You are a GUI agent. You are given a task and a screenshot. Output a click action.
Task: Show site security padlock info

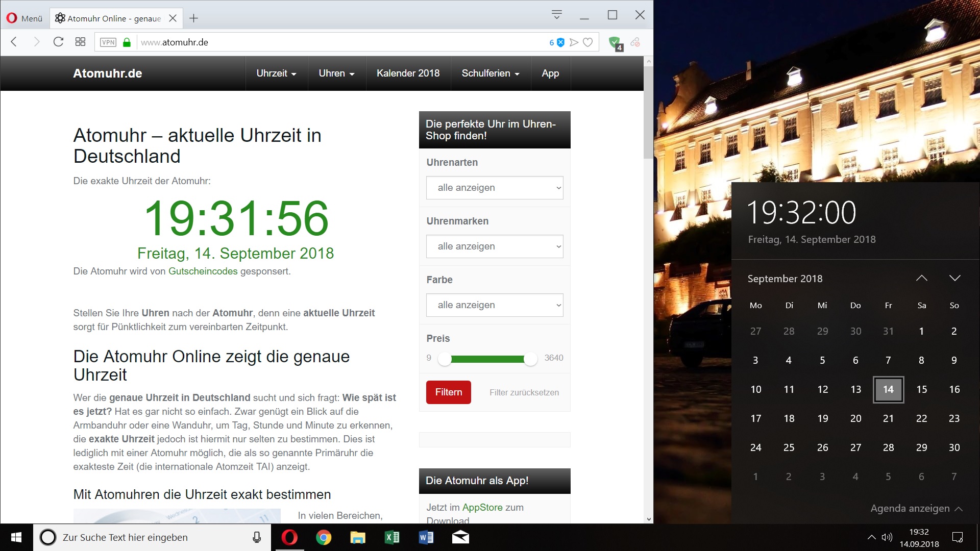(127, 42)
